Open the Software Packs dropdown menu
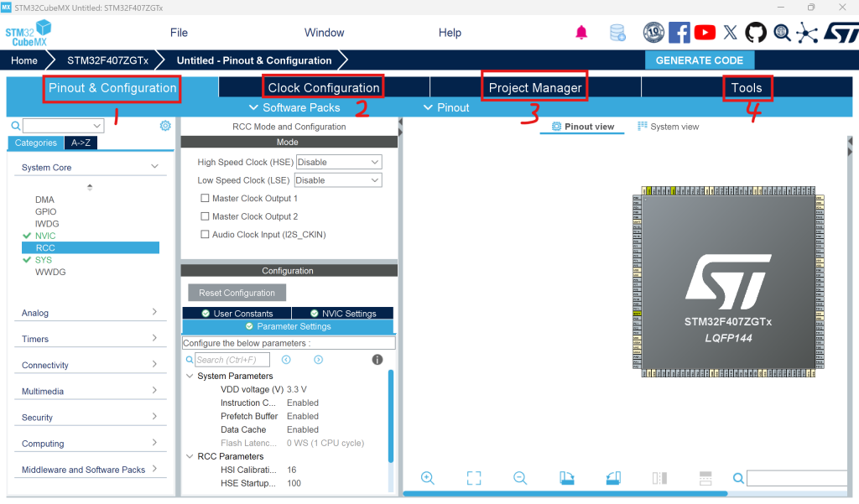This screenshot has height=504, width=859. [x=294, y=108]
